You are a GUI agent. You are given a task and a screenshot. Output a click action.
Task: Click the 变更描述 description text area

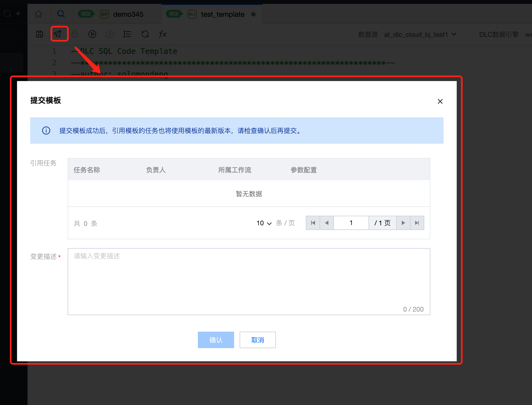click(x=249, y=281)
